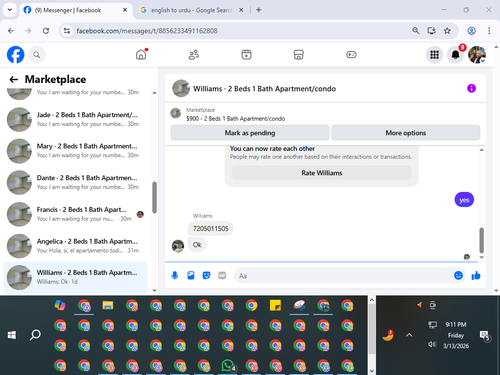Open Sticky Notes on the taskbar

tap(275, 305)
